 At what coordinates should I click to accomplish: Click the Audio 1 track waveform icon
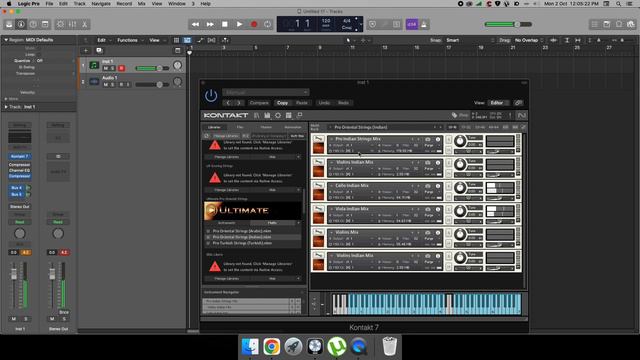click(x=94, y=82)
